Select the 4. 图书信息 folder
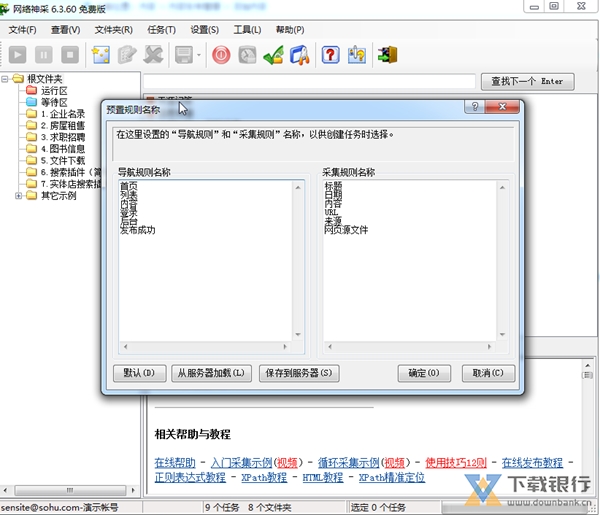The width and height of the screenshot is (600, 515). tap(63, 149)
